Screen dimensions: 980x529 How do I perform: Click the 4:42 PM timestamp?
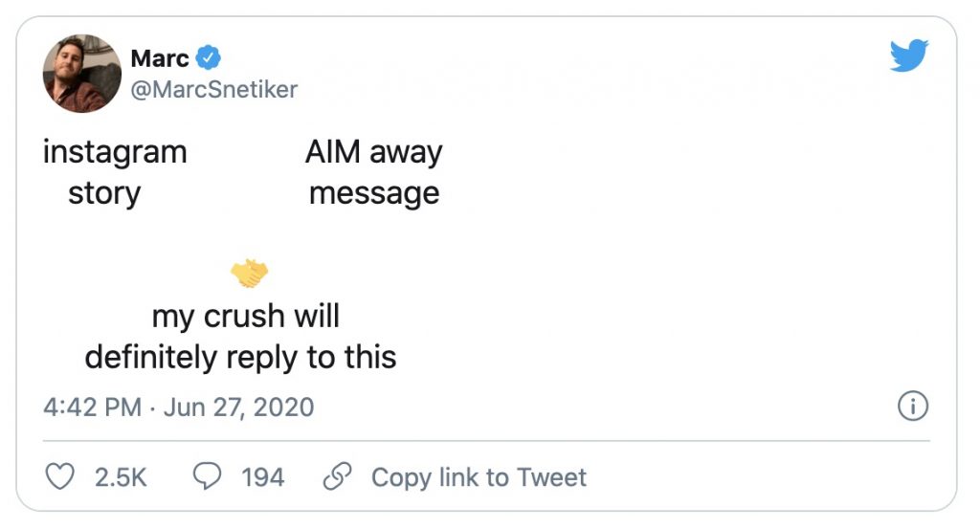[93, 407]
